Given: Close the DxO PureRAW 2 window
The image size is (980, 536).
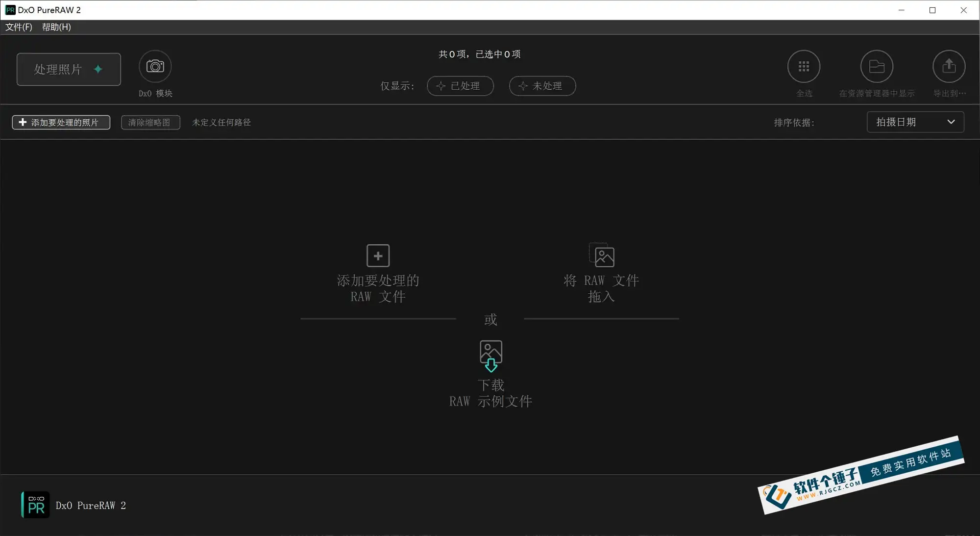Looking at the screenshot, I should pos(963,10).
